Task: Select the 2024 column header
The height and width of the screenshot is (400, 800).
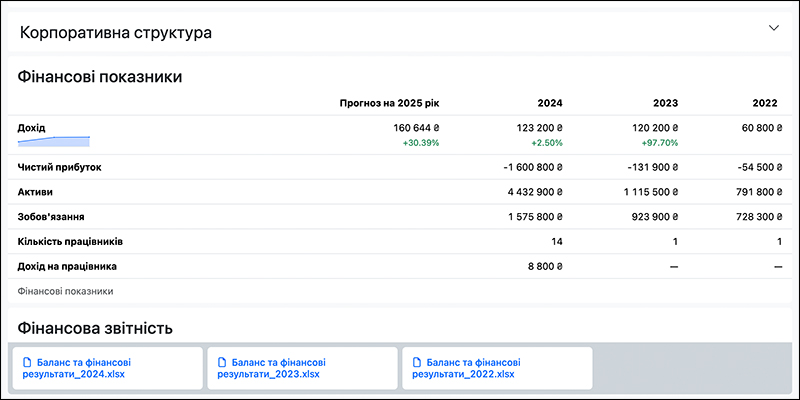Action: pos(549,103)
